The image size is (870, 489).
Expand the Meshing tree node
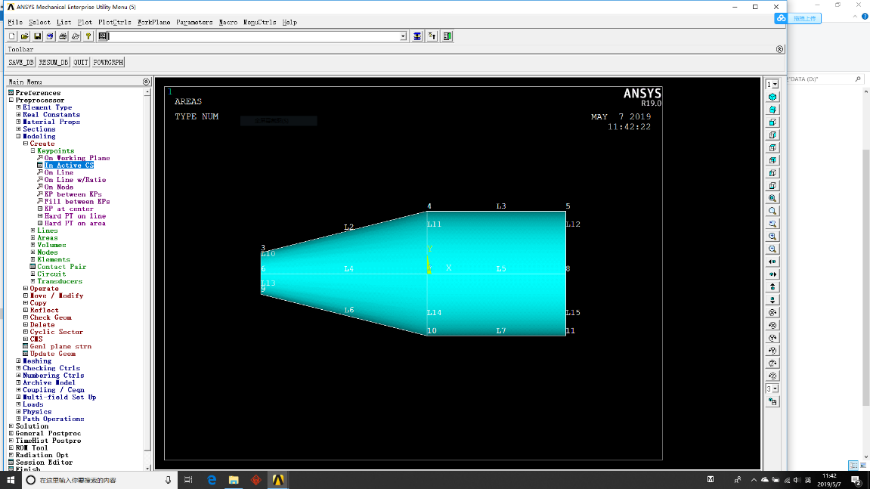click(x=19, y=361)
